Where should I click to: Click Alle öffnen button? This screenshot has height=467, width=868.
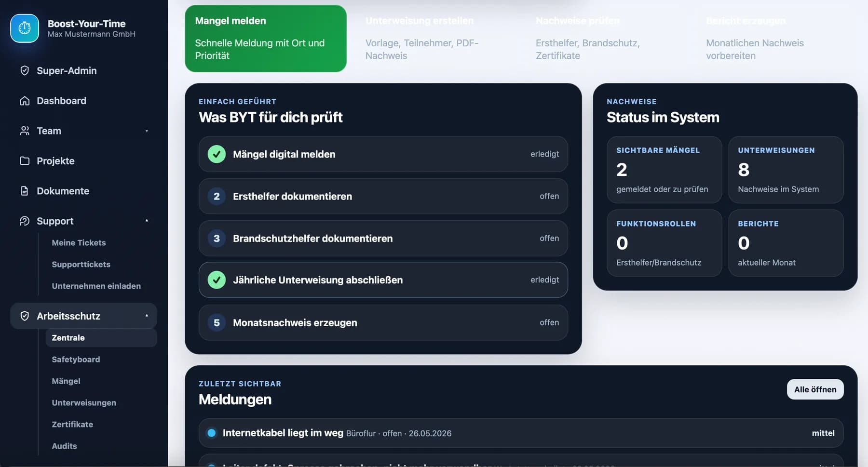coord(815,389)
